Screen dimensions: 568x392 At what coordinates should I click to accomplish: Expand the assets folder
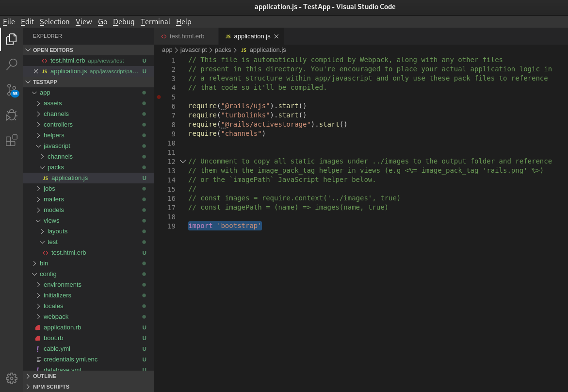pos(52,103)
